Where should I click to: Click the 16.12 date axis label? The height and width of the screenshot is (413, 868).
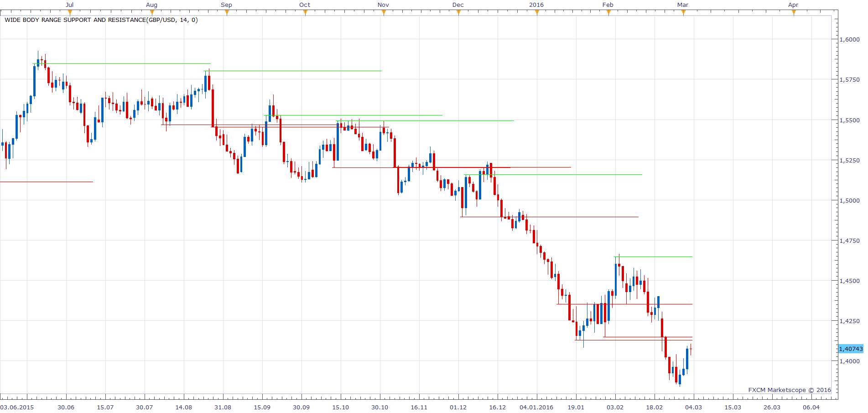tap(498, 407)
